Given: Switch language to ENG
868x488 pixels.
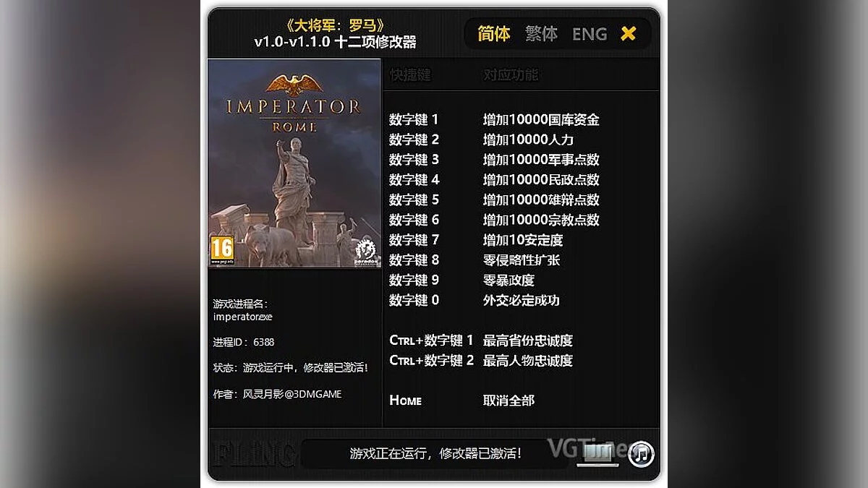Looking at the screenshot, I should pos(590,34).
